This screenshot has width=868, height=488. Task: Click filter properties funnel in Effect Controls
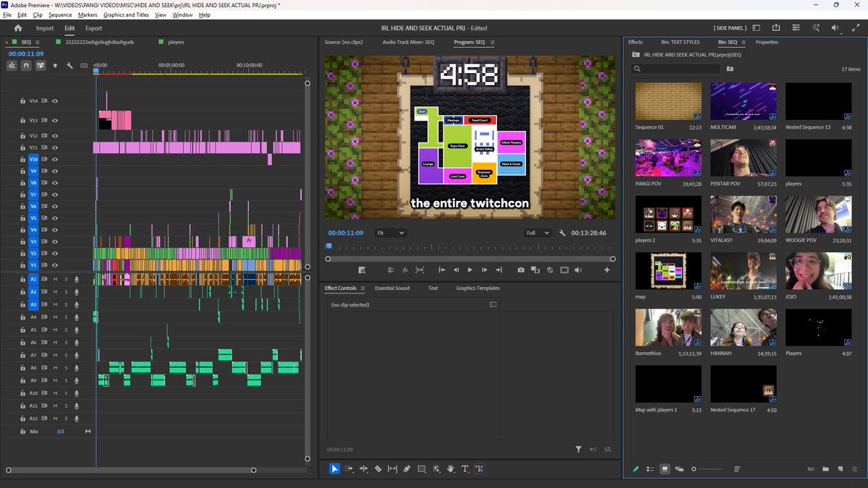coord(579,449)
